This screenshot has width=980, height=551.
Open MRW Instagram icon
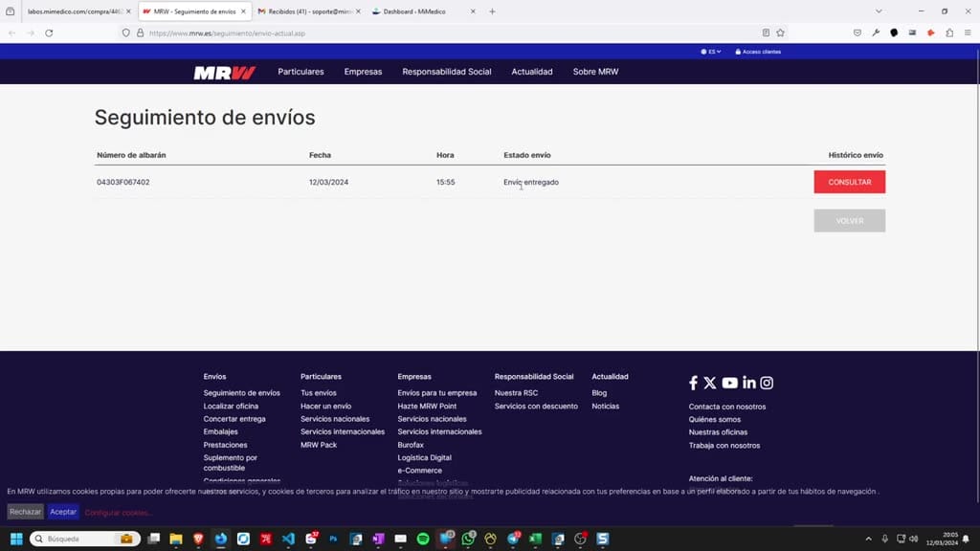(767, 383)
